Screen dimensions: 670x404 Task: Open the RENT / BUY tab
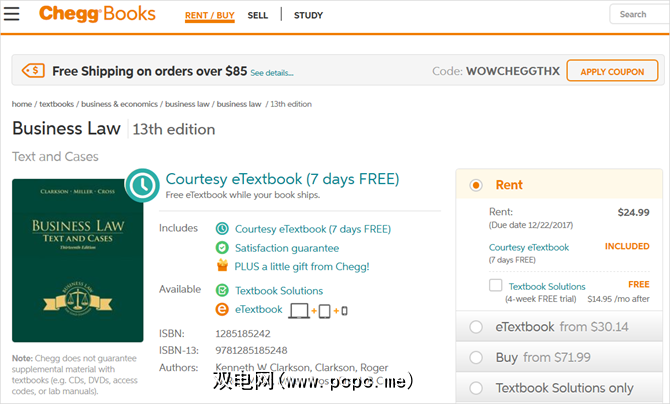[209, 15]
